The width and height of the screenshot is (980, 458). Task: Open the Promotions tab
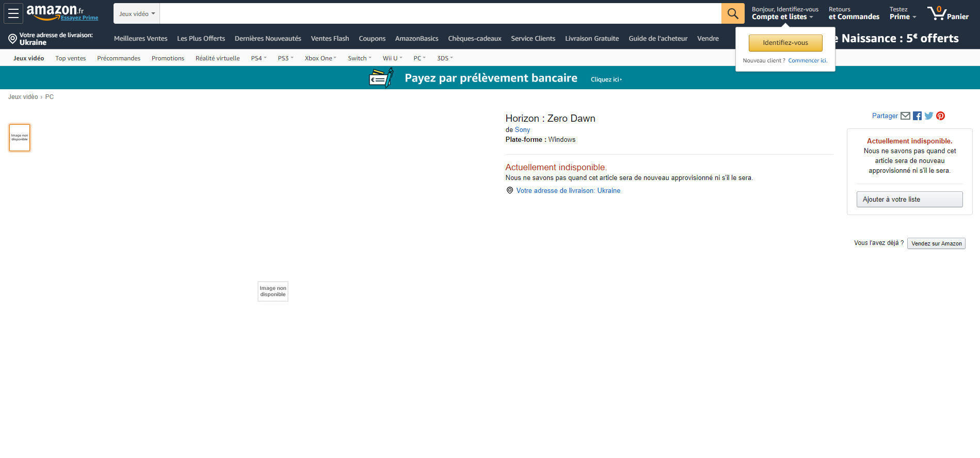[168, 58]
